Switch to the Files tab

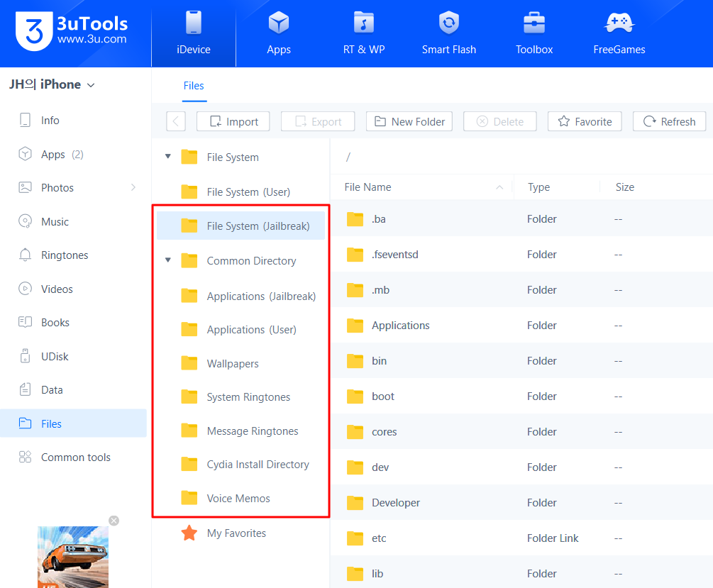pos(194,86)
